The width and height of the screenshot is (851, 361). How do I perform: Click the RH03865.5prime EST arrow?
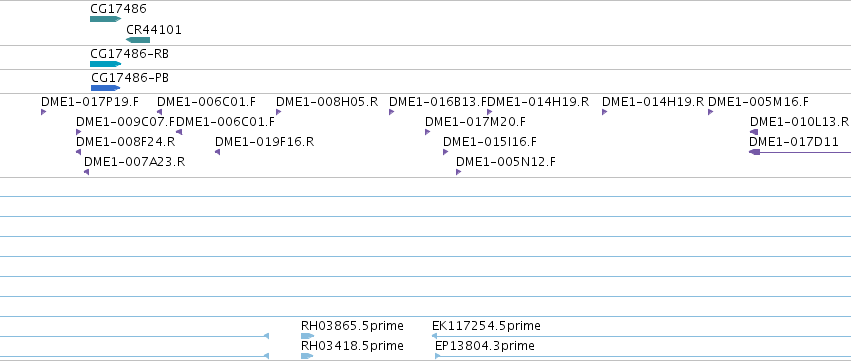308,336
